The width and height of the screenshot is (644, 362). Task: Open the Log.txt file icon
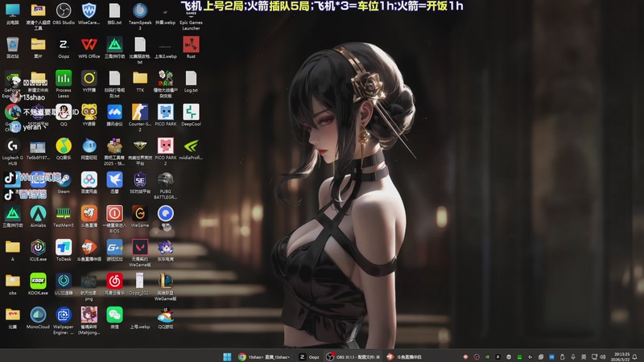tap(191, 78)
